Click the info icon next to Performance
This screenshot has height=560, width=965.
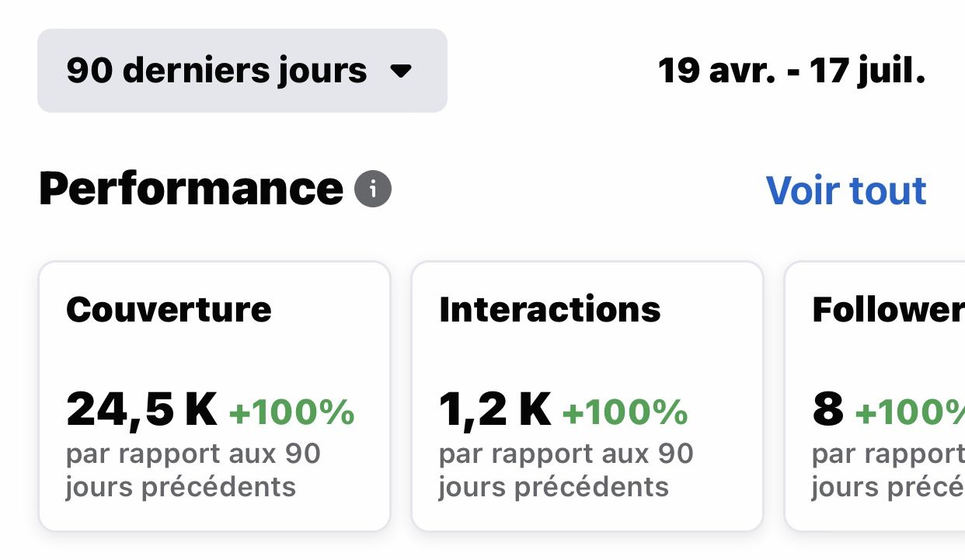(x=373, y=190)
